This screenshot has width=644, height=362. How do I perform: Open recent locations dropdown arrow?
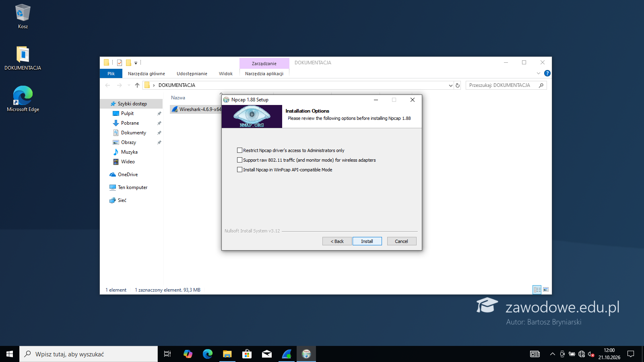click(x=129, y=85)
